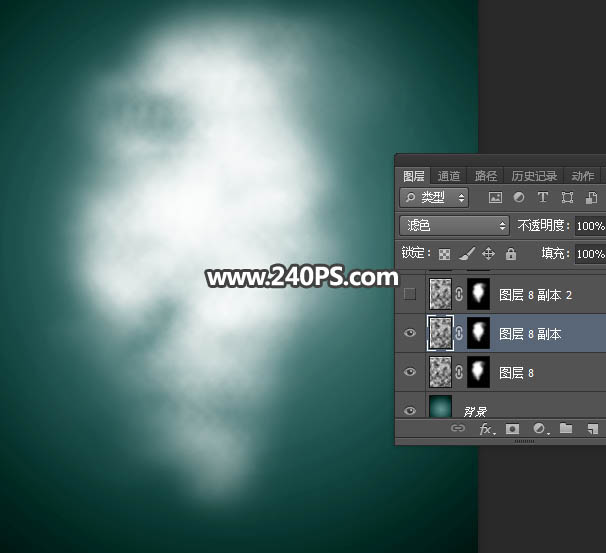Viewport: 606px width, 553px height.
Task: Select layer thumbnail of 图层 8 副本 2
Action: point(440,294)
